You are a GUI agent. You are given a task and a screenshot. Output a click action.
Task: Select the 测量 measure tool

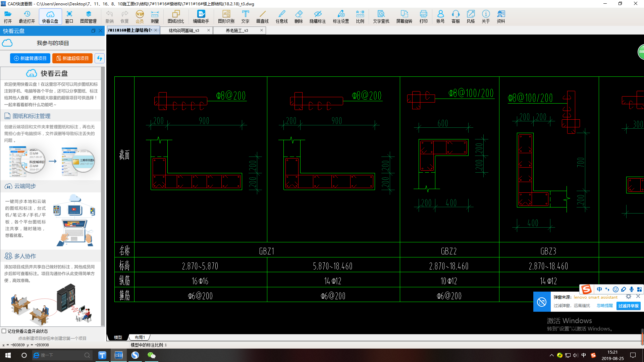(155, 16)
